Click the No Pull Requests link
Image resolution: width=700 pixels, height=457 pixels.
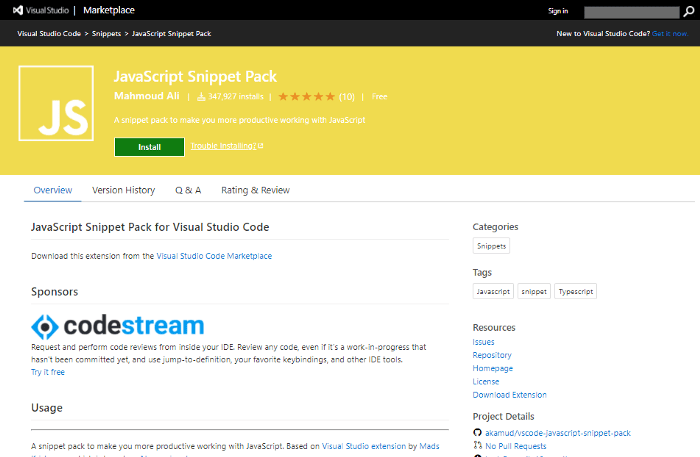[516, 446]
